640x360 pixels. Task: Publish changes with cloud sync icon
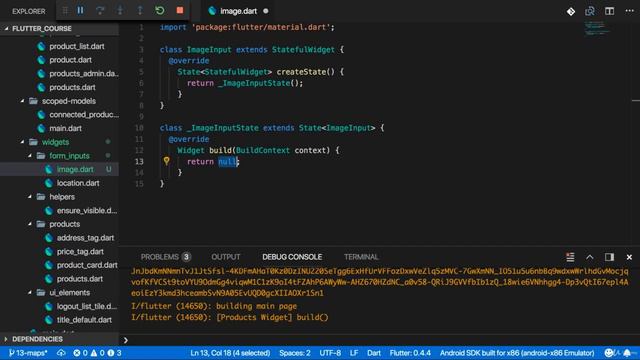[x=61, y=353]
